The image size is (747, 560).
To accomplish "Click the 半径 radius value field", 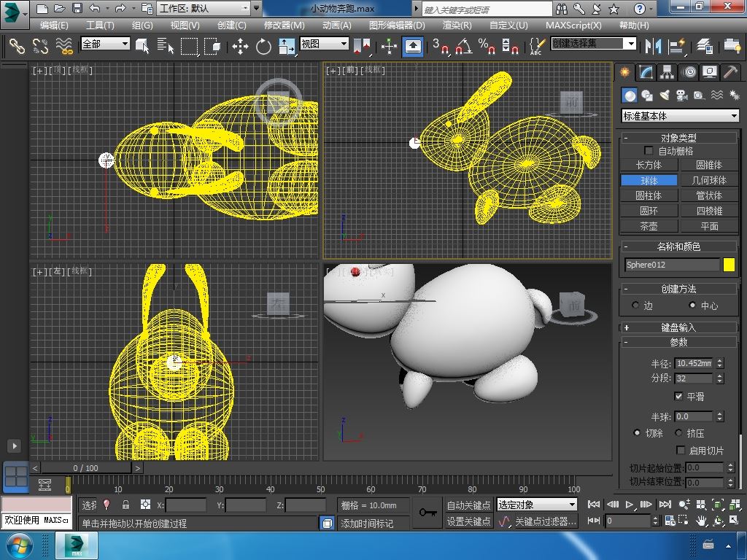I will 694,363.
